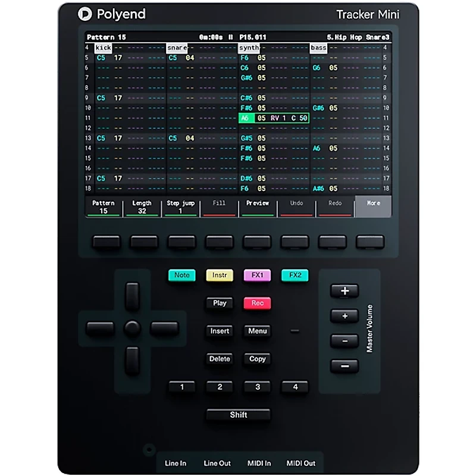Select the yellow Instr mode key
476x476 pixels.
pos(219,275)
